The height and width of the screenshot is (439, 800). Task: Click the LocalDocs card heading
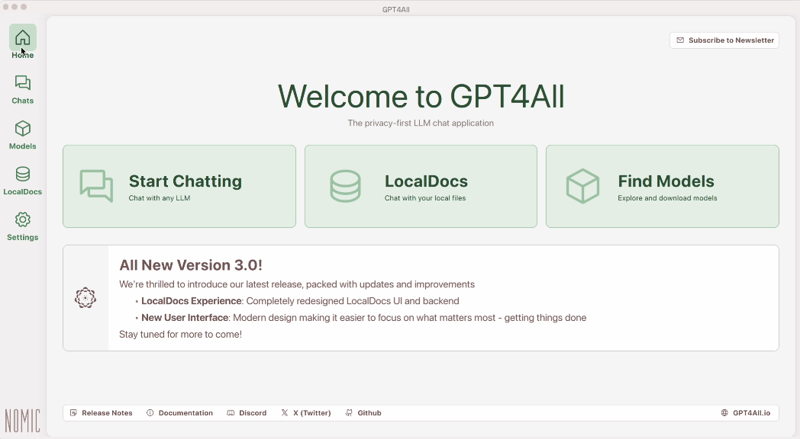pyautogui.click(x=426, y=181)
